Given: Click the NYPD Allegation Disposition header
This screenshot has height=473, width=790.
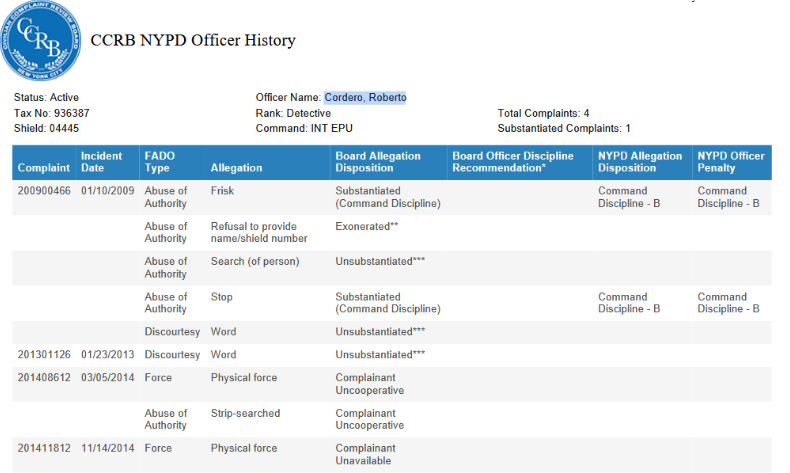Looking at the screenshot, I should [640, 162].
